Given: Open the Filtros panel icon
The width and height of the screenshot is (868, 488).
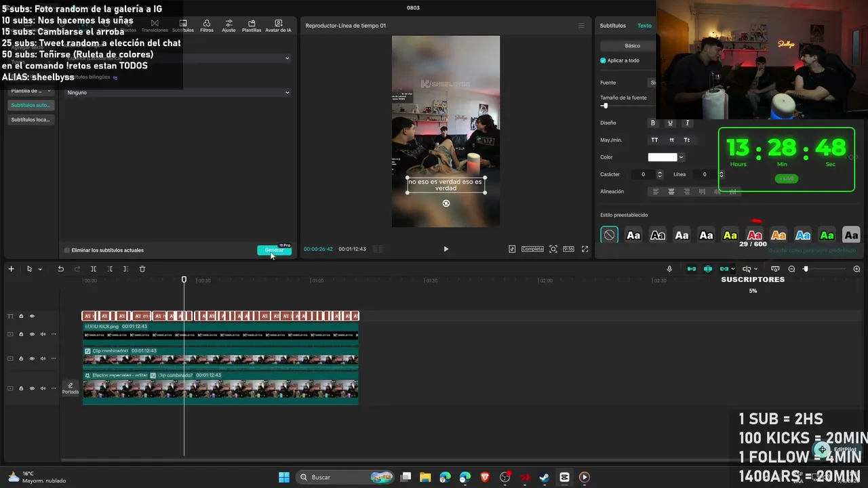Looking at the screenshot, I should 207,26.
